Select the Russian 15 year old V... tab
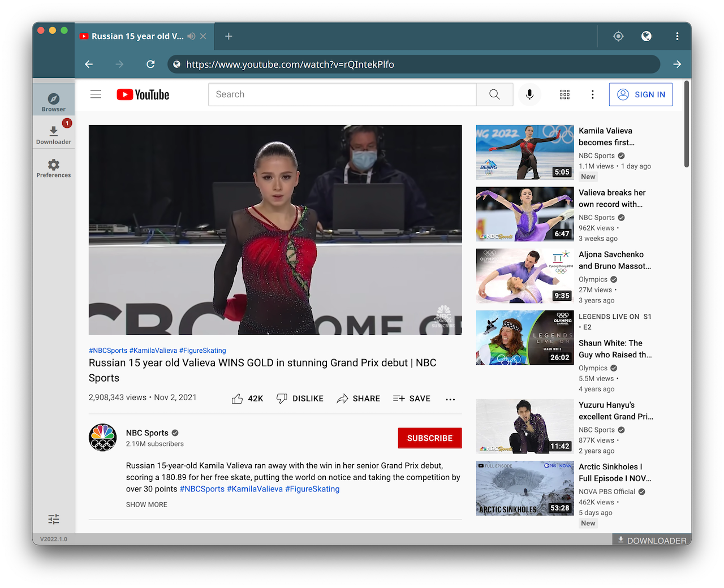The image size is (724, 588). pos(144,36)
